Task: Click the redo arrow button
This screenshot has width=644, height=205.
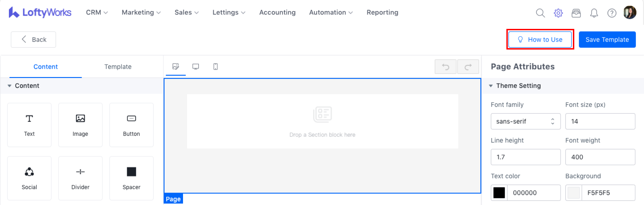Action: [x=468, y=67]
